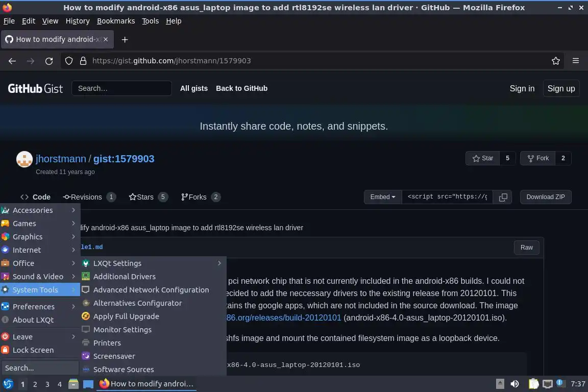This screenshot has width=588, height=392.
Task: Expand the Office menu category
Action: coord(40,263)
